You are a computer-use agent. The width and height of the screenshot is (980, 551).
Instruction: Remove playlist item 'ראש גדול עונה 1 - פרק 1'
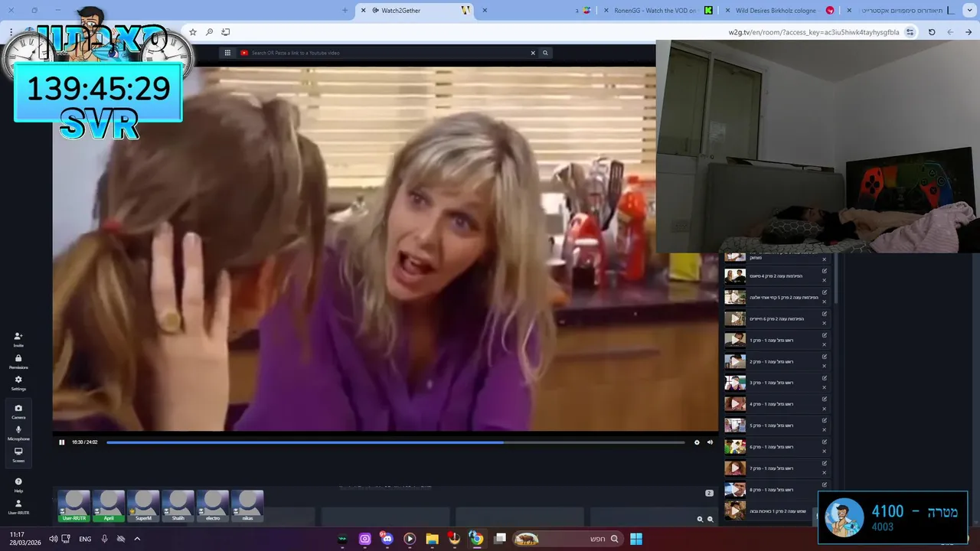click(x=825, y=344)
